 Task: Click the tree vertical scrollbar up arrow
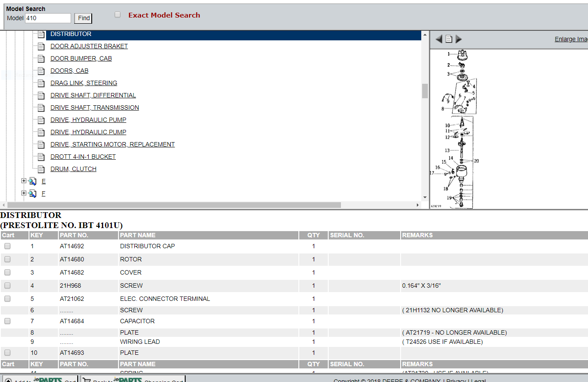pos(425,34)
